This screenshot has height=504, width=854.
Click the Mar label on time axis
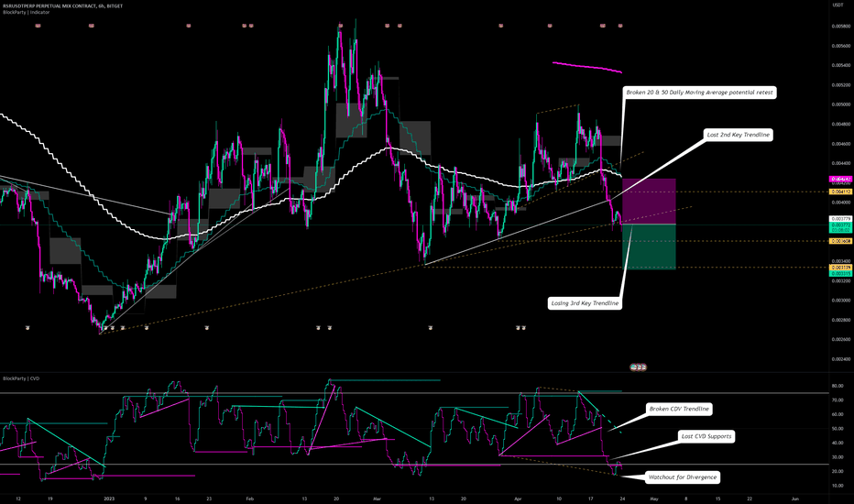click(x=377, y=499)
